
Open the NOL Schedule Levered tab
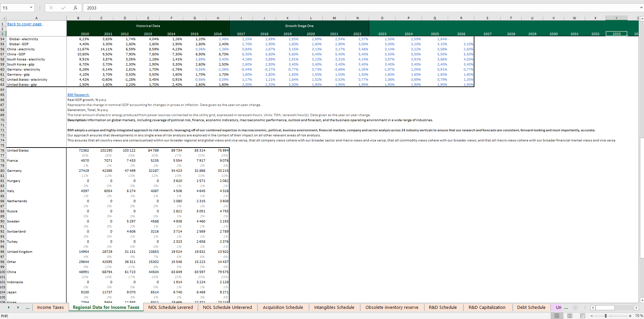[x=171, y=308]
